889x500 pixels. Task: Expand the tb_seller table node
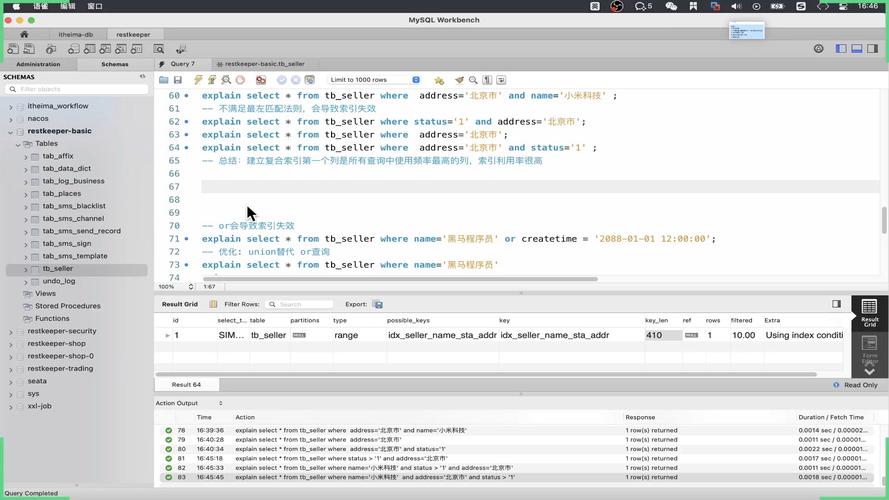coord(26,269)
